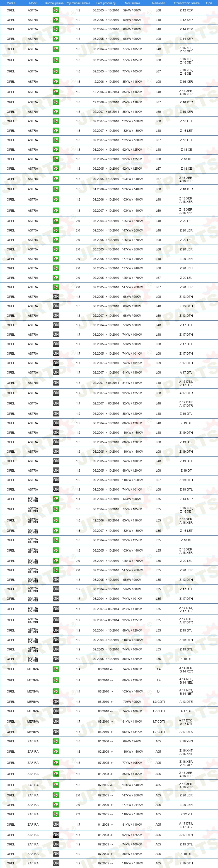This screenshot has height=868, width=218.
Task: Click petrol icon for Zafira Z 20 LEH
Action: click(x=56, y=805)
